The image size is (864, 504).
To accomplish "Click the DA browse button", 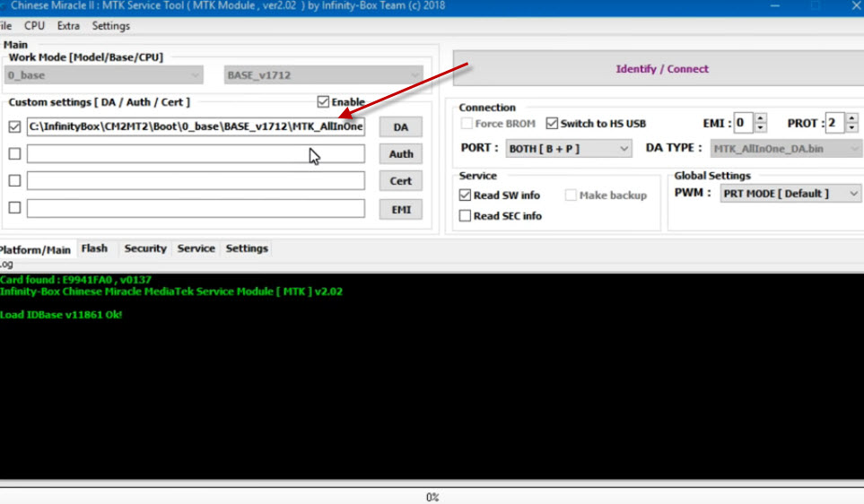I will pos(400,127).
